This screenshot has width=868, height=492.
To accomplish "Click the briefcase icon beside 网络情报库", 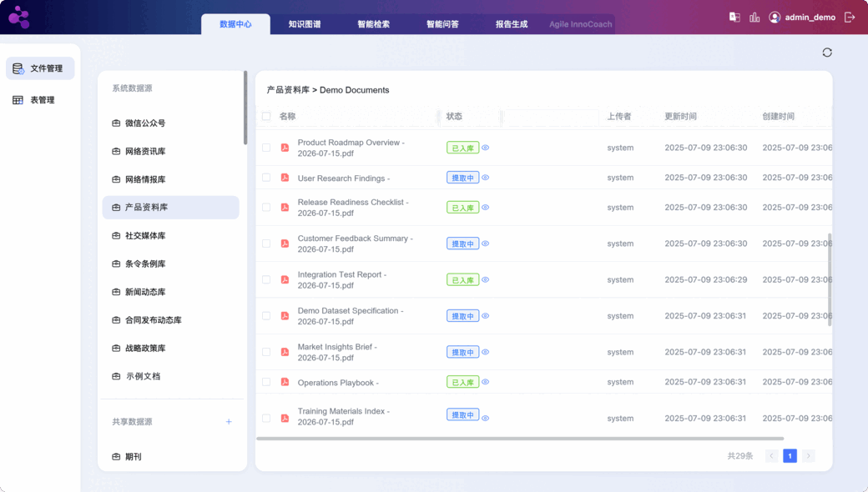I will pos(116,179).
